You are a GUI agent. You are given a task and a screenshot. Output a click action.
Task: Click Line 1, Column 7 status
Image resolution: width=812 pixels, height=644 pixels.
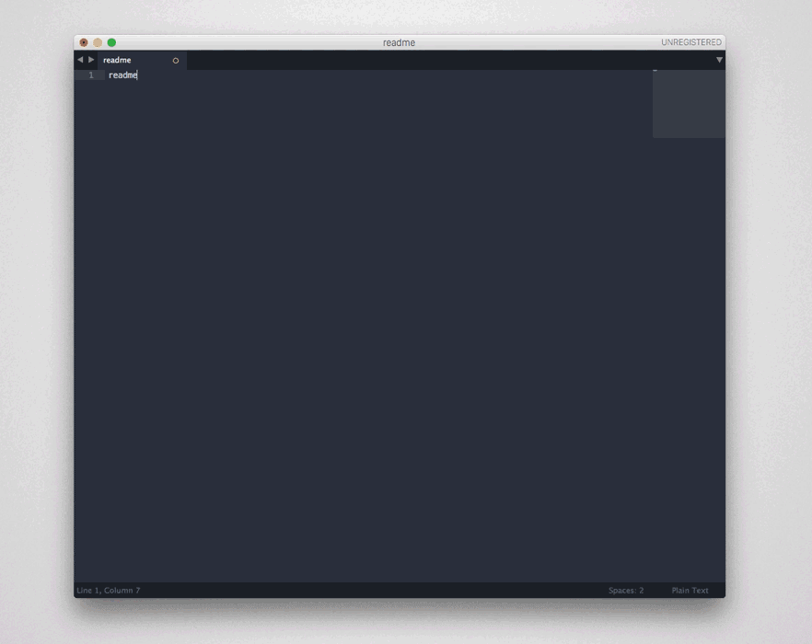109,590
